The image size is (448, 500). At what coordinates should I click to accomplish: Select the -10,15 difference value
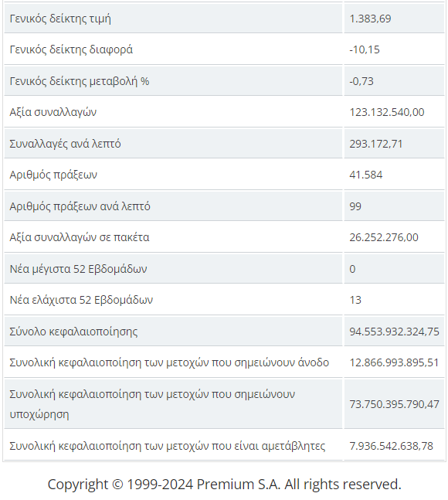[365, 49]
